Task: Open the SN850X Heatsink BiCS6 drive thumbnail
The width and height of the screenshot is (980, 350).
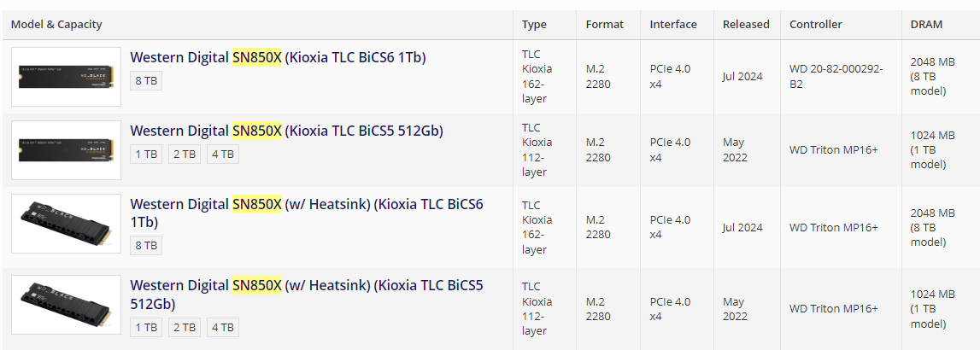Action: point(67,223)
